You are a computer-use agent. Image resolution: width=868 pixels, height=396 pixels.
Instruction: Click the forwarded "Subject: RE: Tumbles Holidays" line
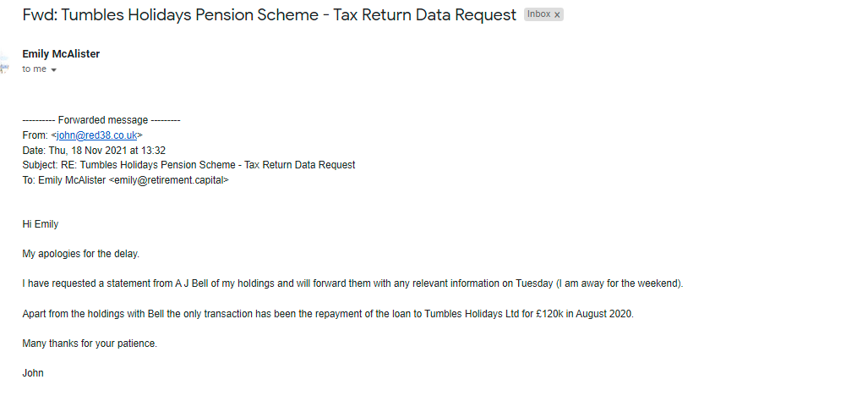pos(188,165)
